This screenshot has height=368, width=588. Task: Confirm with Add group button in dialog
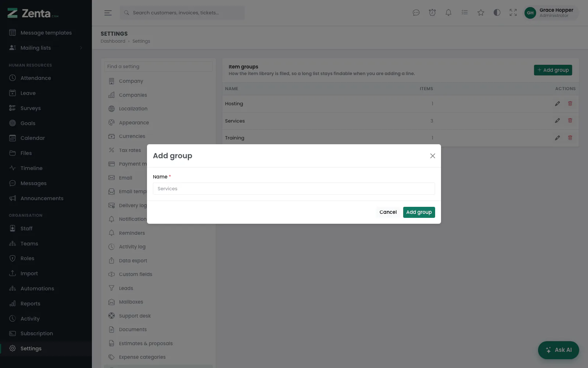[x=419, y=212]
